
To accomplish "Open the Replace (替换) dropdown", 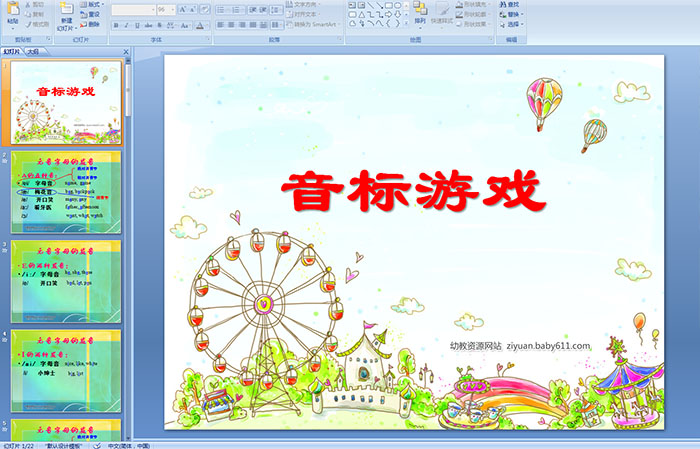I will click(512, 14).
